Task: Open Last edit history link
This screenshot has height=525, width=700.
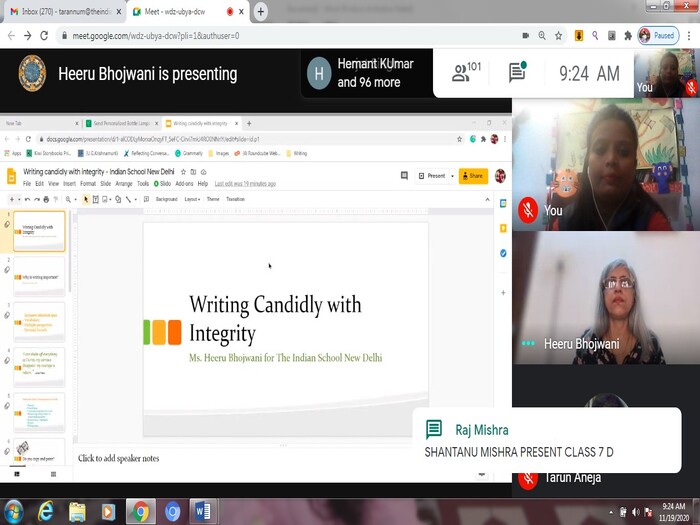Action: click(245, 183)
